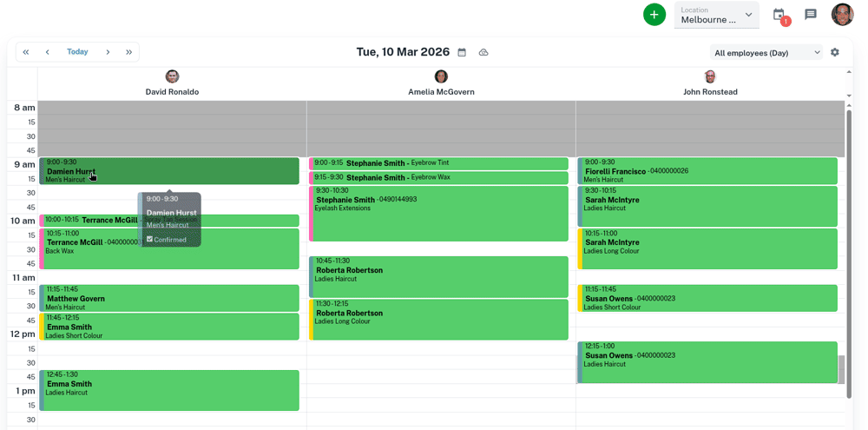Open Roberta Robertson's Ladies Haircut appointment
The height and width of the screenshot is (430, 868).
438,275
